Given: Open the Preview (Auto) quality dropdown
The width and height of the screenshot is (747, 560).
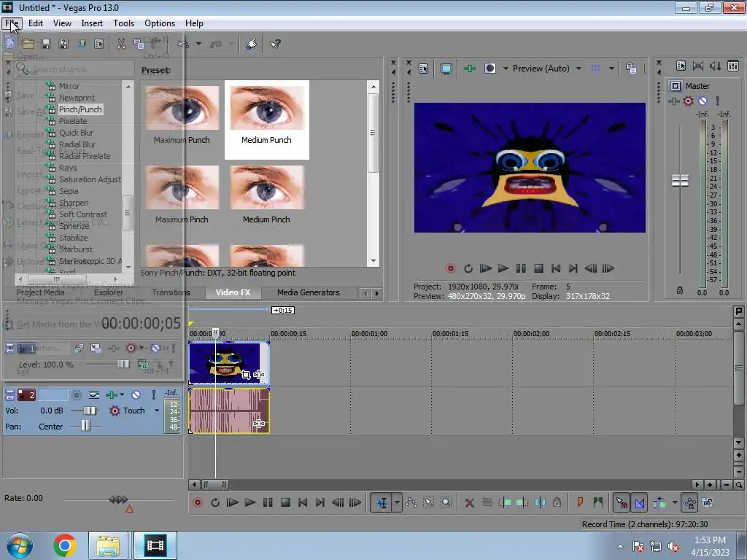Looking at the screenshot, I should click(x=547, y=69).
